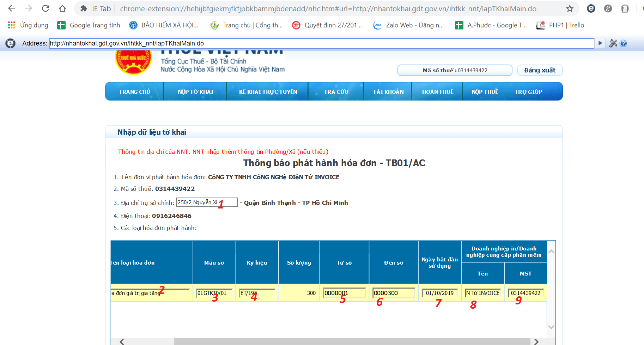The image size is (644, 345).
Task: Select the TRA CỨU menu item
Action: [336, 92]
